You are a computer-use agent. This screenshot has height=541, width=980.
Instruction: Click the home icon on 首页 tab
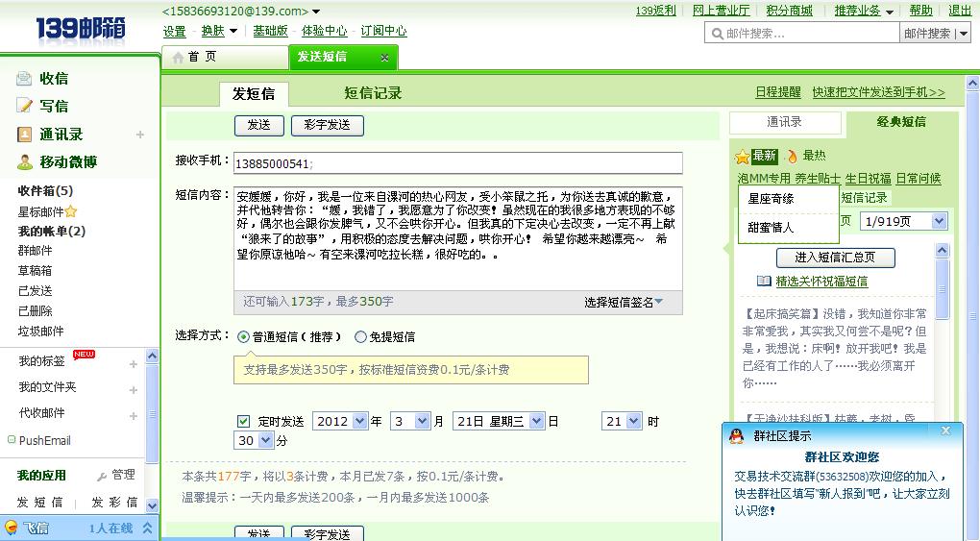point(178,57)
